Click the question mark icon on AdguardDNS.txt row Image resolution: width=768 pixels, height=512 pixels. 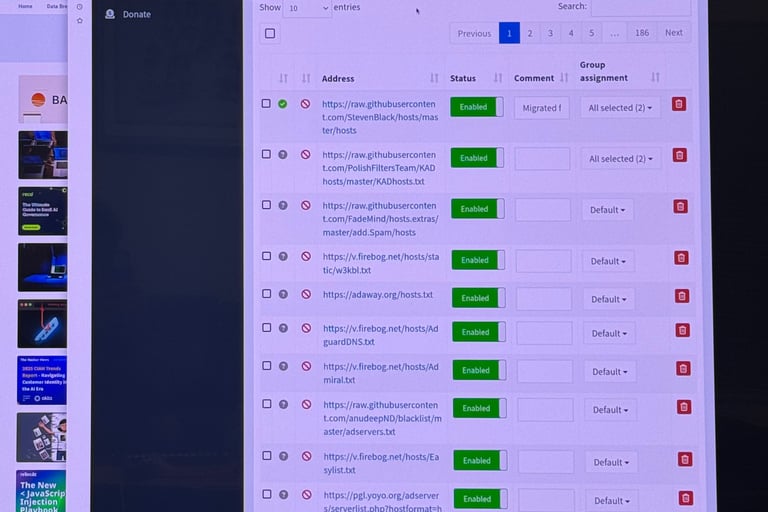pyautogui.click(x=283, y=328)
